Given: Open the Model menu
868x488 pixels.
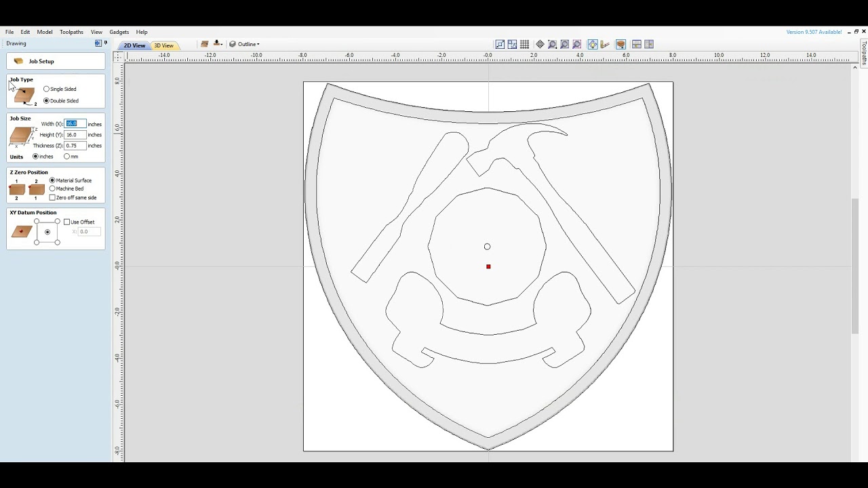Looking at the screenshot, I should 45,32.
